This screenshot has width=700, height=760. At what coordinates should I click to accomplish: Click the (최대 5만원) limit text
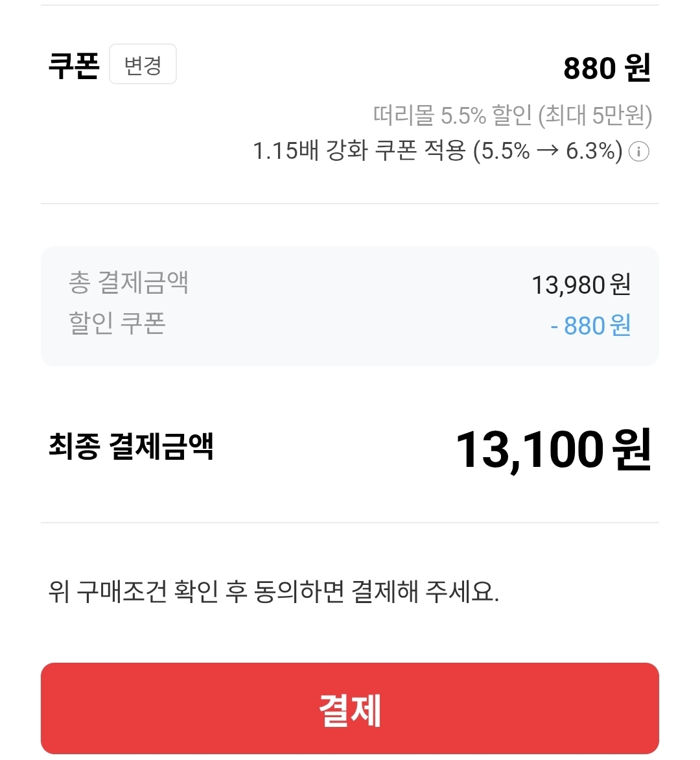pyautogui.click(x=595, y=115)
